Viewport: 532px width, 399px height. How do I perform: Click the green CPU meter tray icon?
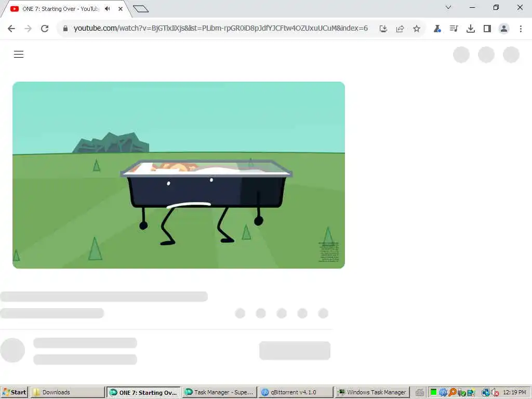tap(434, 392)
